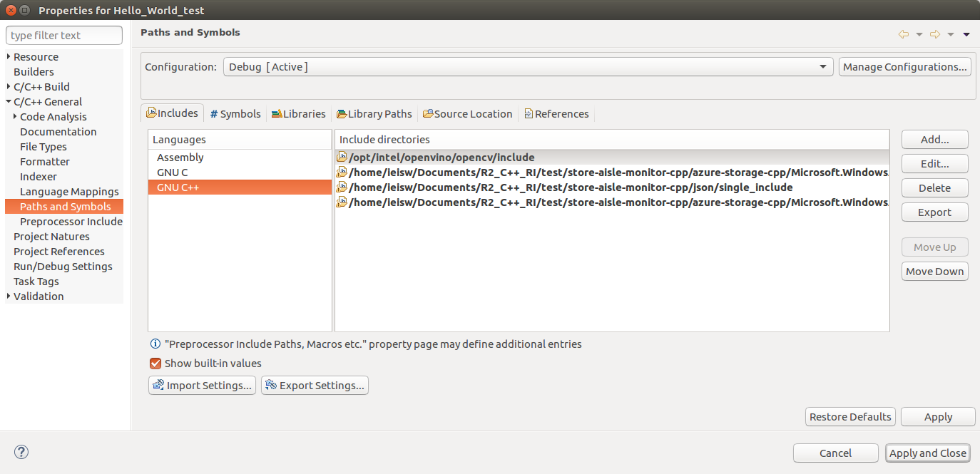
Task: Select GNU C in Languages list
Action: coord(240,172)
